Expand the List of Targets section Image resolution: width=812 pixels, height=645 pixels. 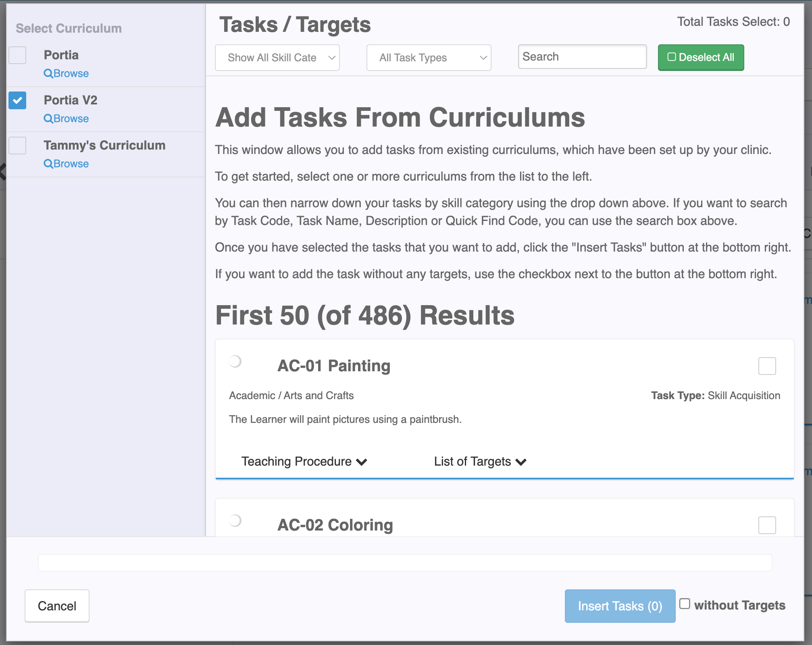(473, 462)
